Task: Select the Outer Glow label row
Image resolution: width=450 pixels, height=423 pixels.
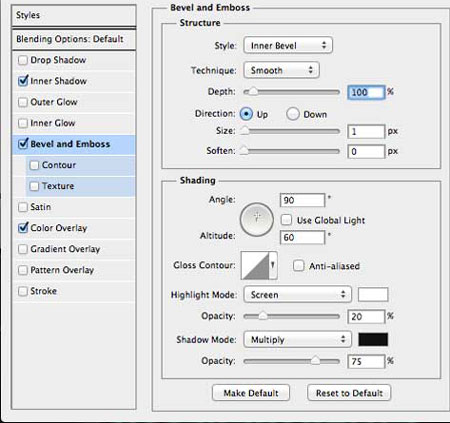Action: coord(74,102)
